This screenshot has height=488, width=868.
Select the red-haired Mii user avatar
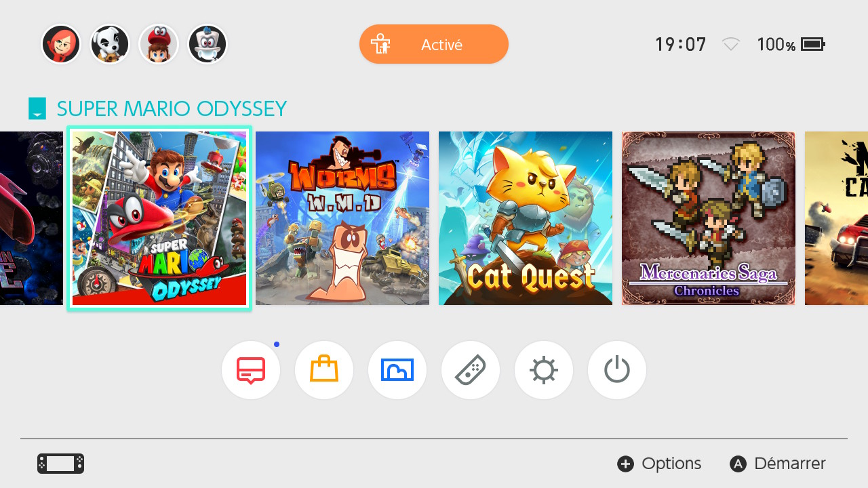pyautogui.click(x=61, y=44)
